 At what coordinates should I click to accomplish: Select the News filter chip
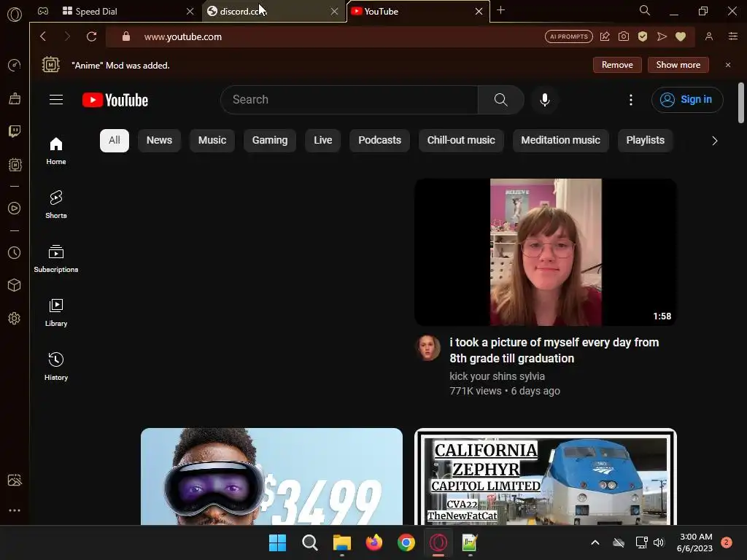pos(159,141)
